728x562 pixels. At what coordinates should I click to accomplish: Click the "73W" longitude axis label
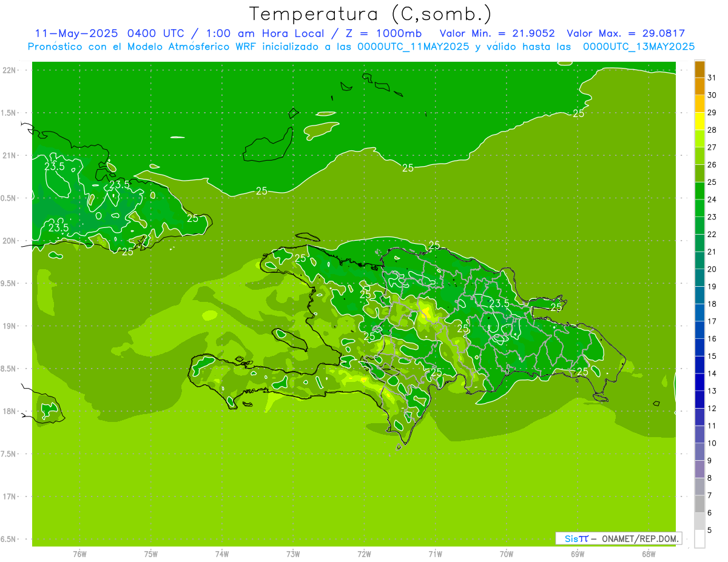293,554
